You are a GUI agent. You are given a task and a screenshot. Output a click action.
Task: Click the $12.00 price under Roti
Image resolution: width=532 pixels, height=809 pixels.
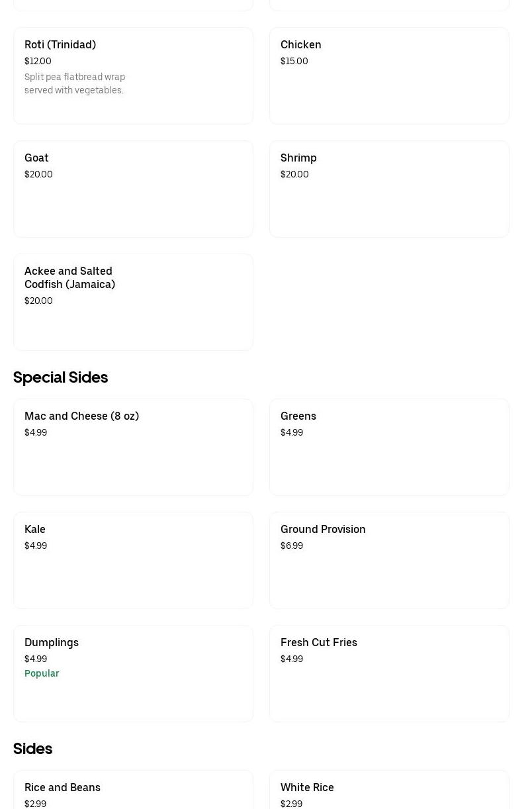38,62
